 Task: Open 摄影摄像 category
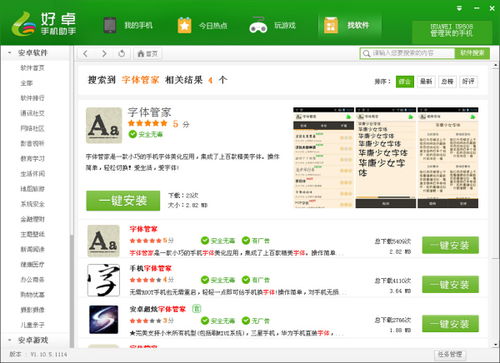[32, 310]
